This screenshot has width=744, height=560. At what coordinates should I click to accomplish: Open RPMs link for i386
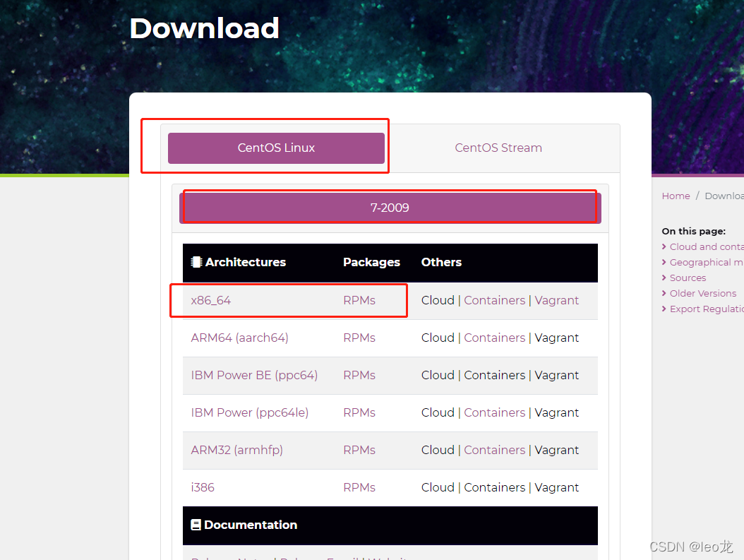click(359, 487)
